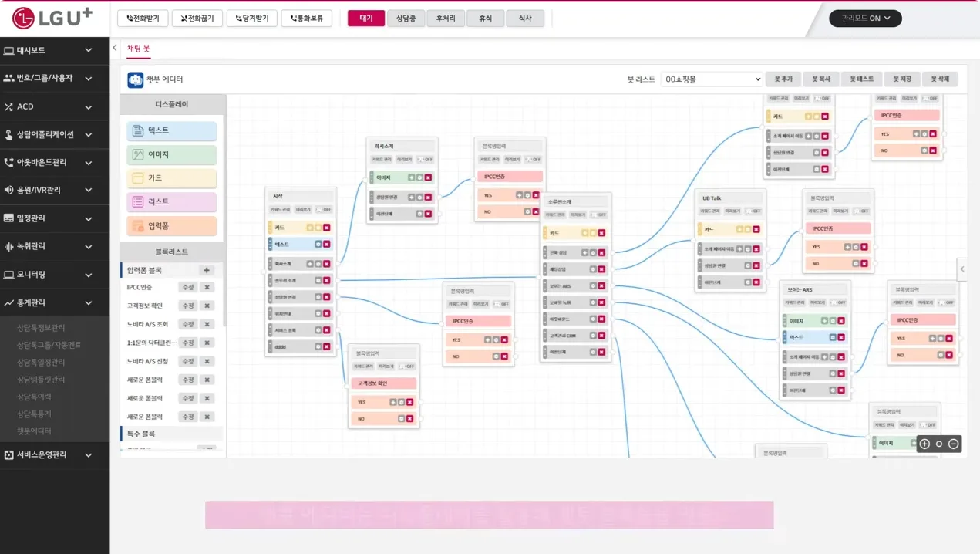This screenshot has height=554, width=980.
Task: Zoom in the canvas with plus icon
Action: (x=924, y=444)
